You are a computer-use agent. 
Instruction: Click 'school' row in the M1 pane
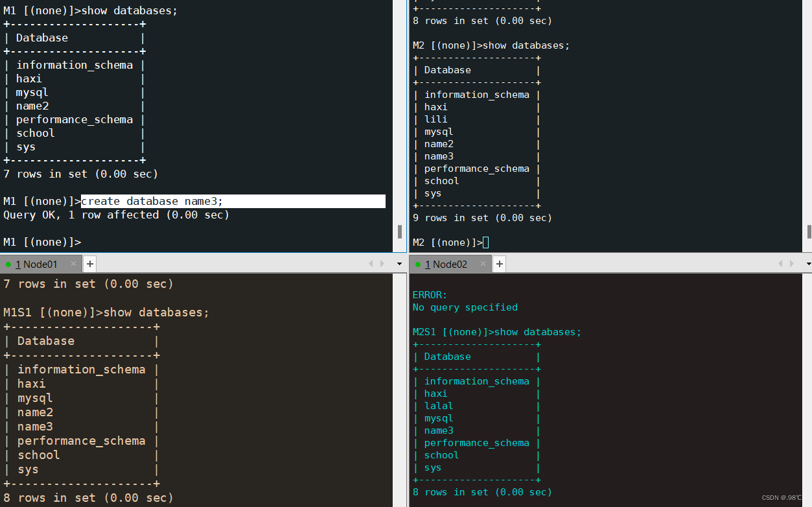pyautogui.click(x=36, y=133)
